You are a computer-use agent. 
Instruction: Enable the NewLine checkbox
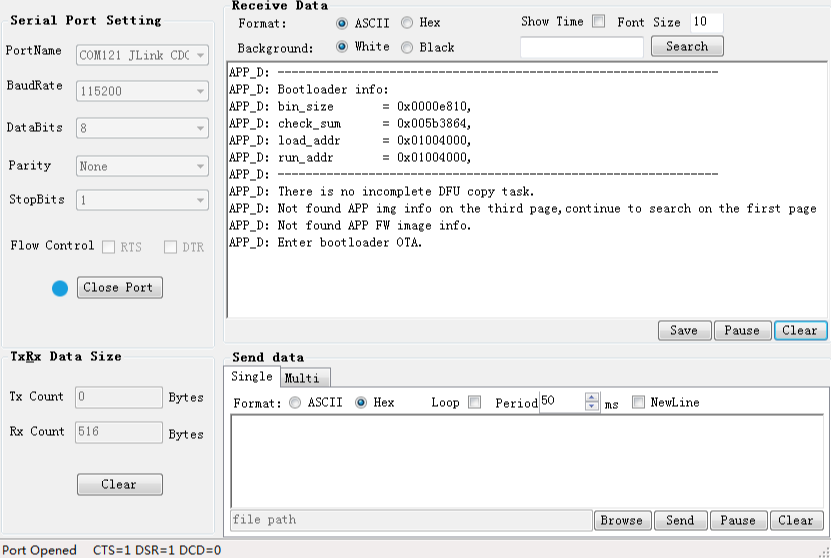tap(639, 403)
